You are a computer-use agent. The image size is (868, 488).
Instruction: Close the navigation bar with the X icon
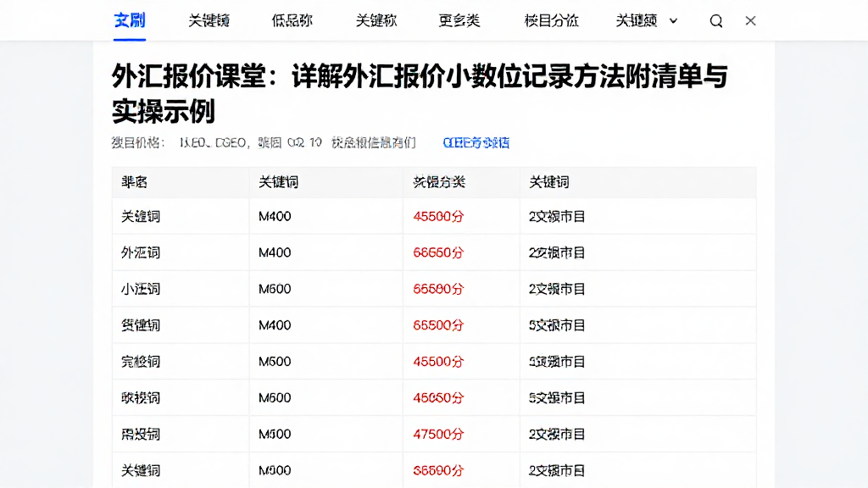click(x=751, y=20)
